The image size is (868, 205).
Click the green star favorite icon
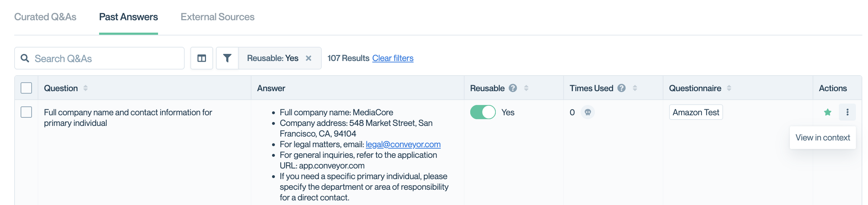tap(828, 112)
